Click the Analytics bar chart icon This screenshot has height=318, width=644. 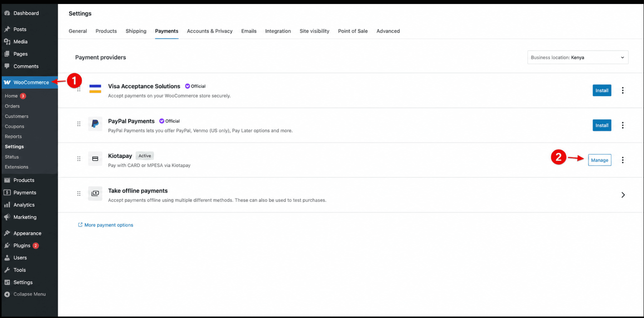(x=7, y=205)
